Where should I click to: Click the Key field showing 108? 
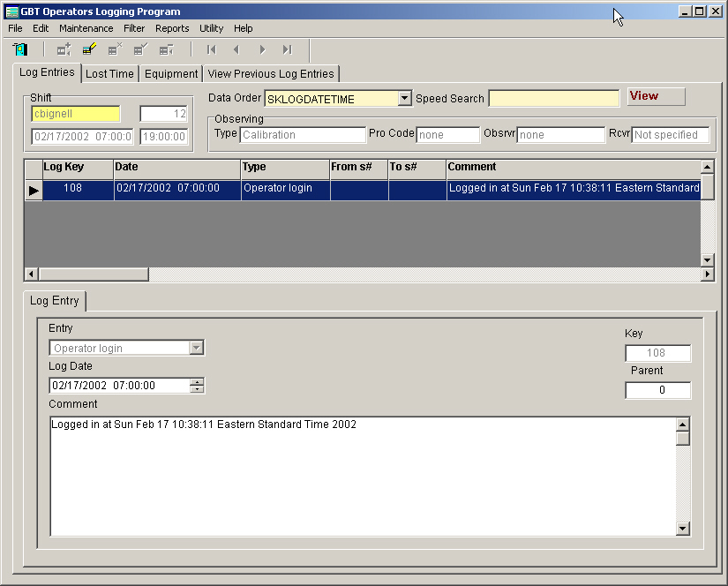coord(657,353)
